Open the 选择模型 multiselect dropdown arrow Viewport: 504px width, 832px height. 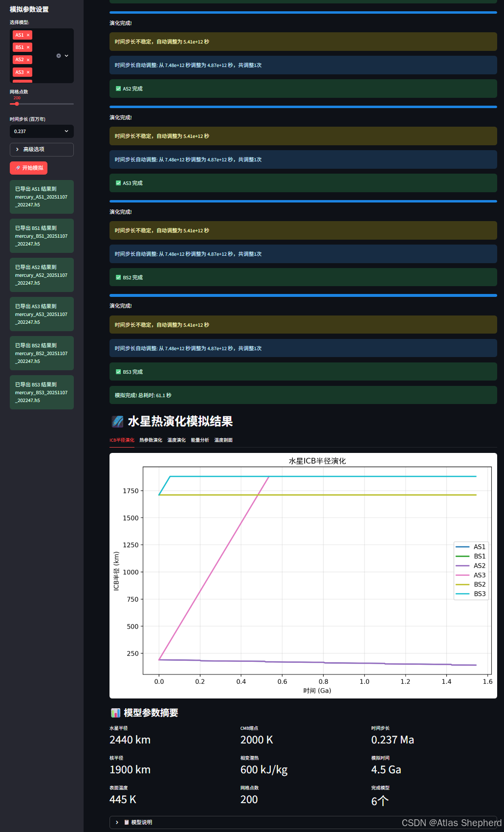pyautogui.click(x=66, y=56)
